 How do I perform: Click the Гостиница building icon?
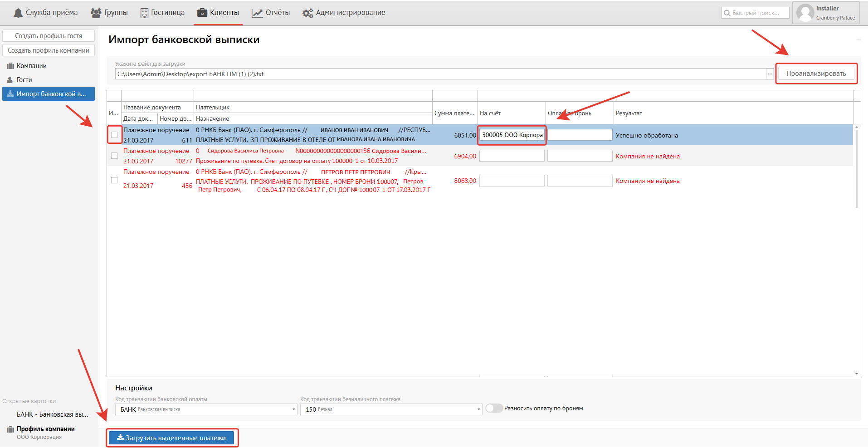pyautogui.click(x=144, y=13)
